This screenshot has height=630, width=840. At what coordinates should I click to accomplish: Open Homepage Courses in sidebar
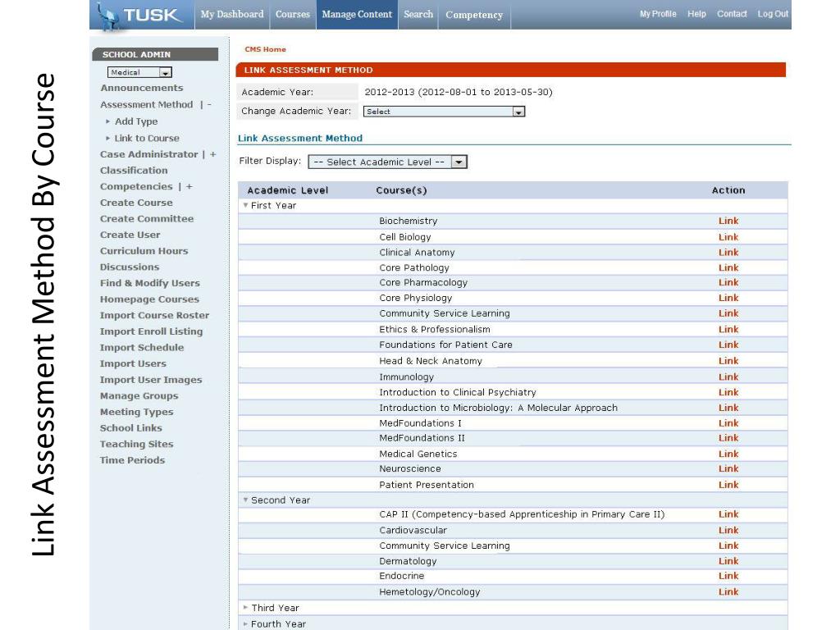pos(149,299)
